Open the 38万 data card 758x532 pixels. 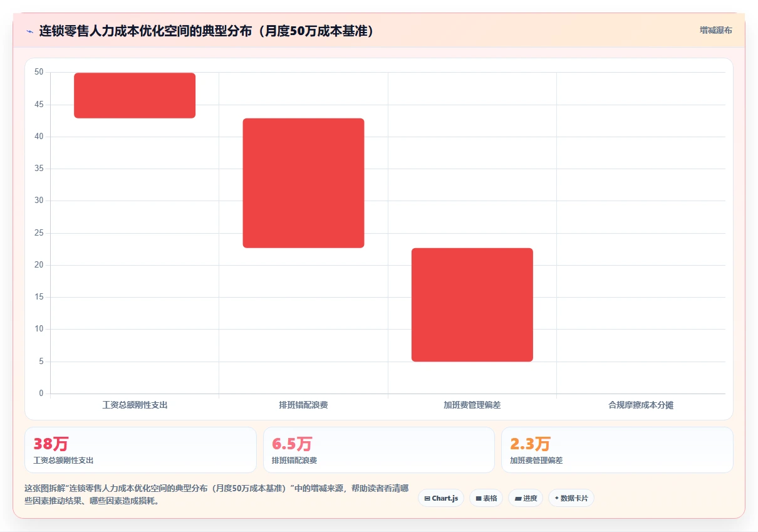pyautogui.click(x=140, y=450)
